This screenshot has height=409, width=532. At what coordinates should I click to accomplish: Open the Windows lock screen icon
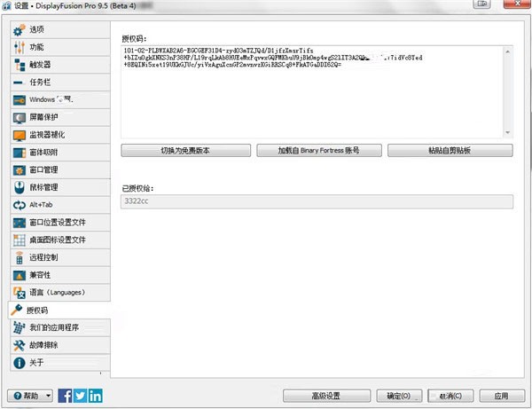tap(19, 99)
